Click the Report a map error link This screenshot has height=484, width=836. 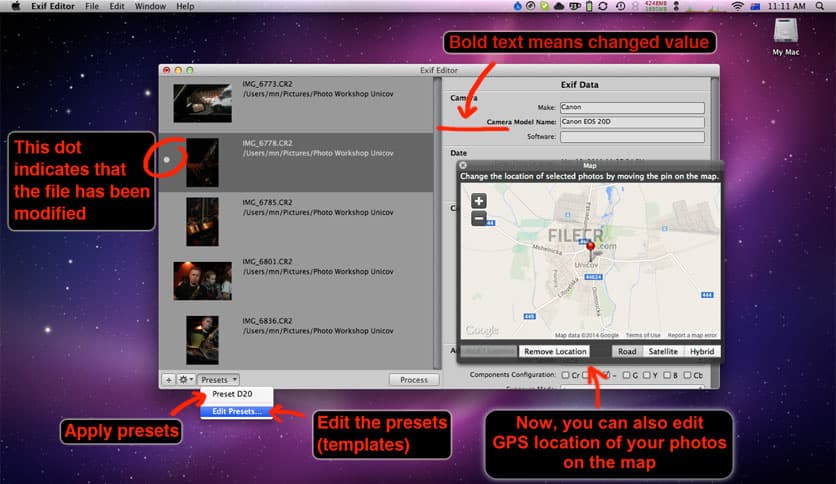[692, 335]
